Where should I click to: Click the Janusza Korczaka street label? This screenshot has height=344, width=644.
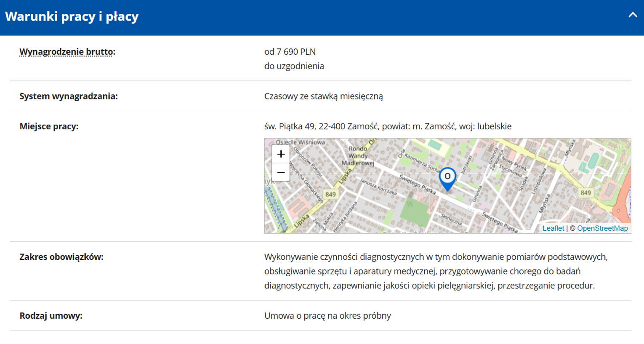tap(378, 187)
